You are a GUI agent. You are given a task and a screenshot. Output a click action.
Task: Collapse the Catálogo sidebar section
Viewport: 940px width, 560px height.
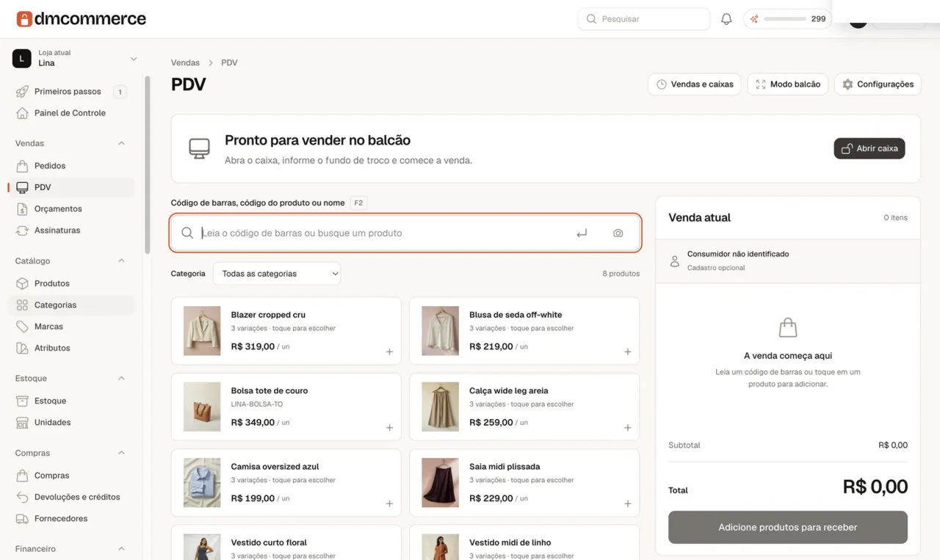click(x=122, y=261)
